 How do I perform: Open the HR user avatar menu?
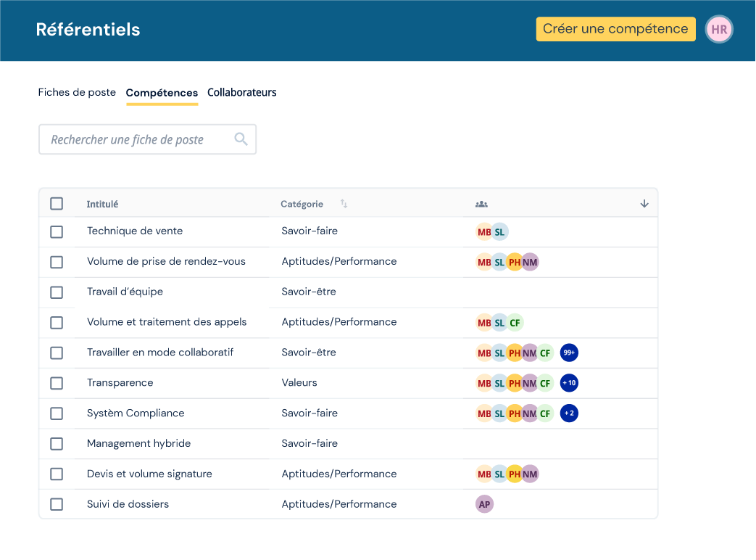point(719,30)
